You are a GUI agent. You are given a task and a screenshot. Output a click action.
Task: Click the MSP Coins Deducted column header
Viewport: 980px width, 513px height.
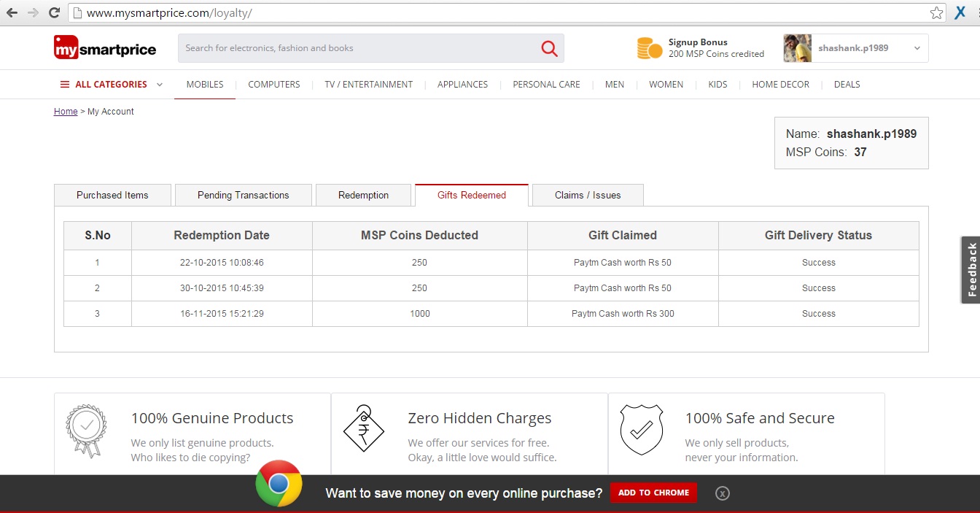(420, 236)
